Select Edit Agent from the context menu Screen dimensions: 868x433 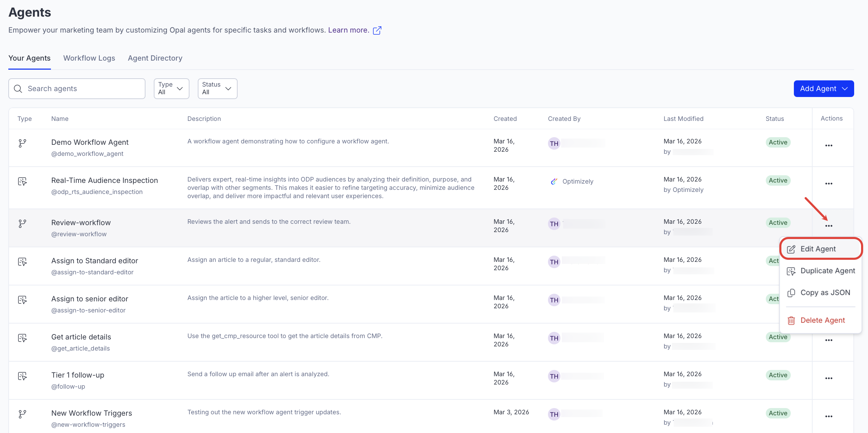point(818,249)
